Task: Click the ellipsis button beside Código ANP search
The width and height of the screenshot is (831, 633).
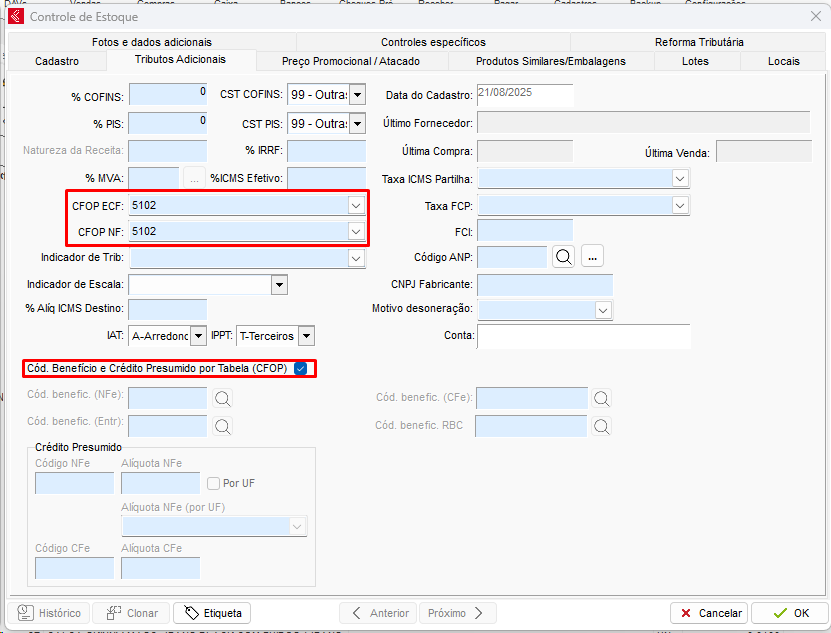Action: click(593, 257)
